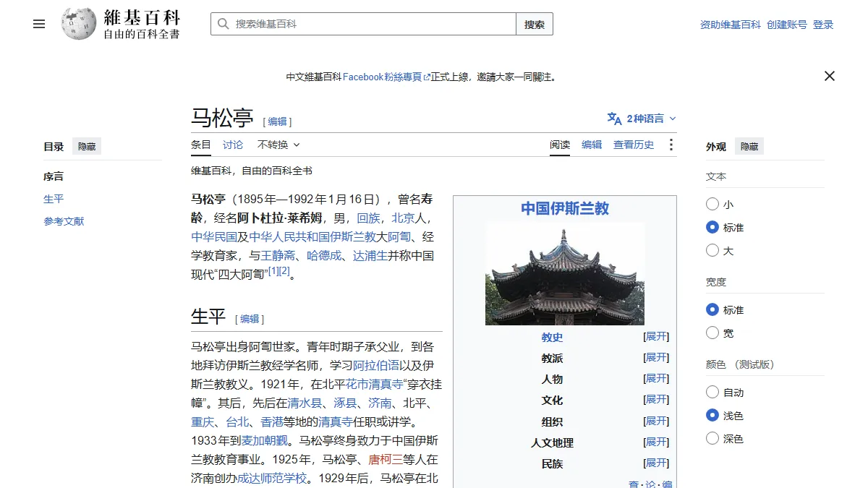Open the 北京 link
Viewport: 868px width, 488px height.
pos(403,218)
